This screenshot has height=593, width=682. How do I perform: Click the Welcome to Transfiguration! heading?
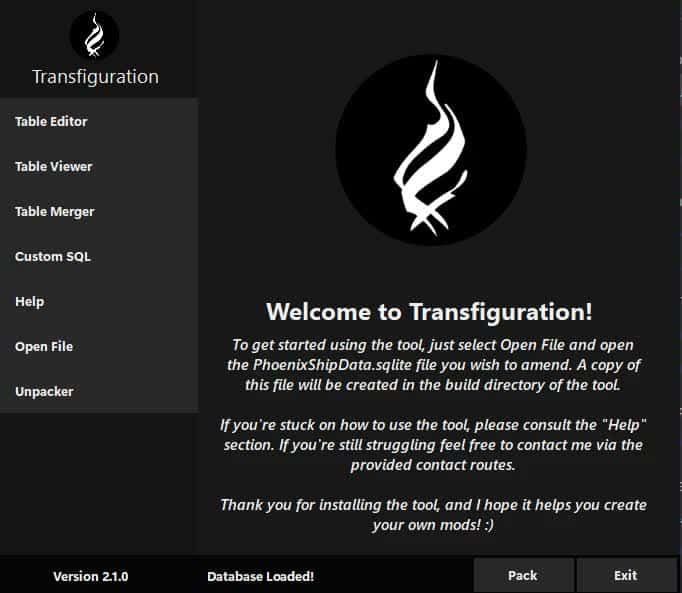(x=429, y=312)
